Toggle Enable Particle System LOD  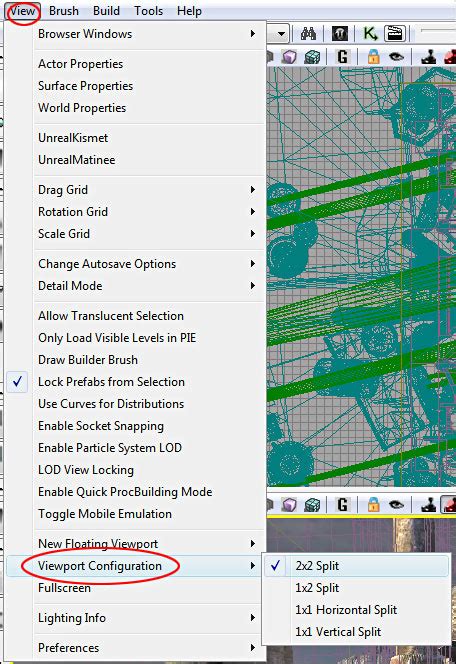[x=135, y=448]
